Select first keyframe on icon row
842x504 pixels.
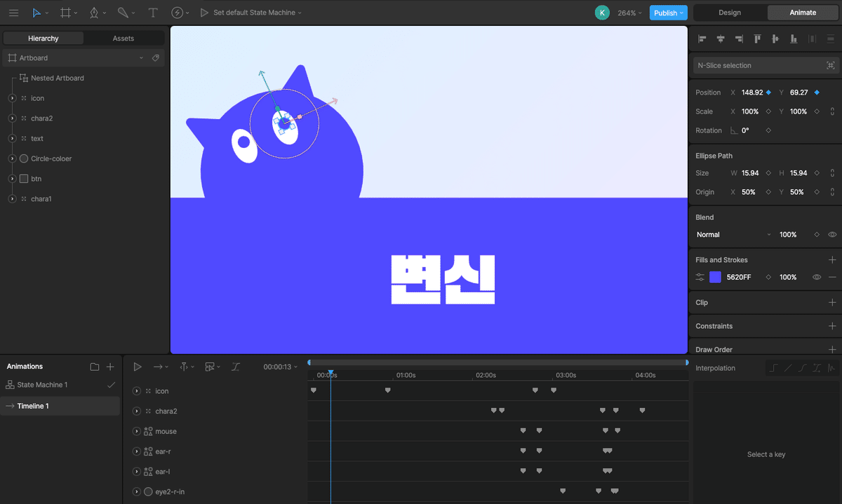(314, 390)
